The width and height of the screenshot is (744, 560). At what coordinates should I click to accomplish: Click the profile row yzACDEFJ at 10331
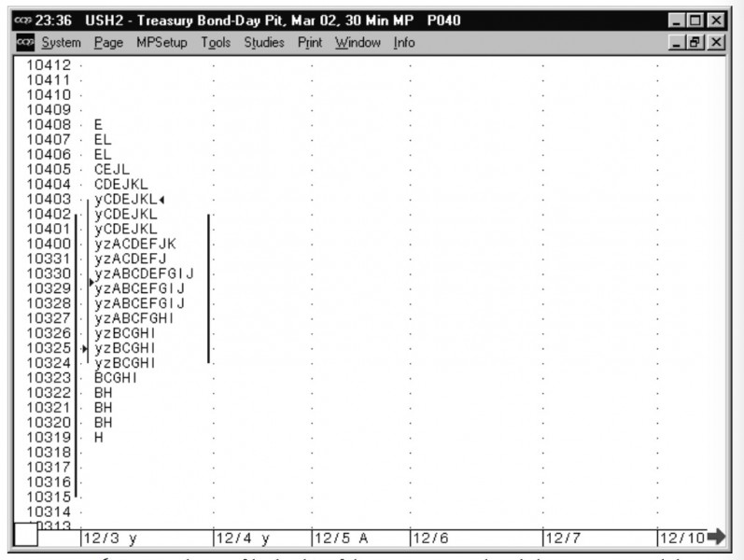pos(131,259)
